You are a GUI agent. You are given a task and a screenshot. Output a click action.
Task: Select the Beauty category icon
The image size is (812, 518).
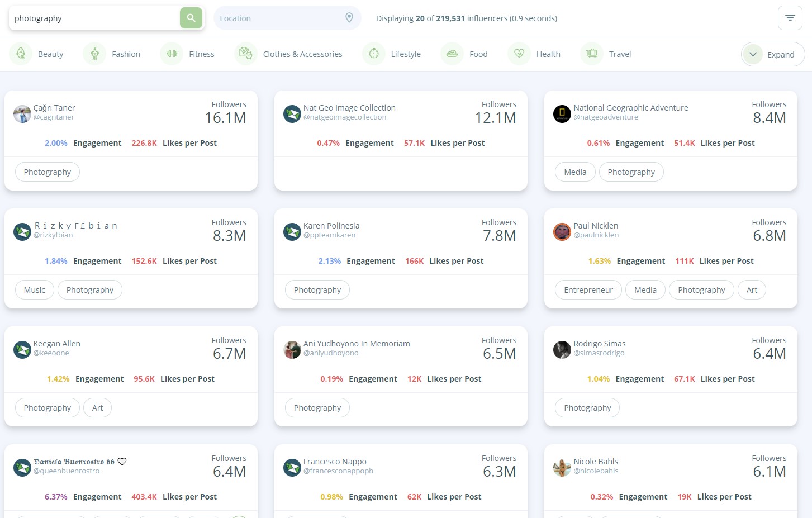pos(21,54)
